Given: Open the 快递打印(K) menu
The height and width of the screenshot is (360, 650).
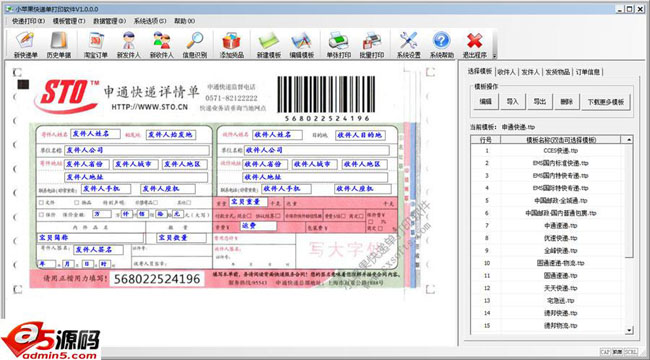Looking at the screenshot, I should point(29,21).
